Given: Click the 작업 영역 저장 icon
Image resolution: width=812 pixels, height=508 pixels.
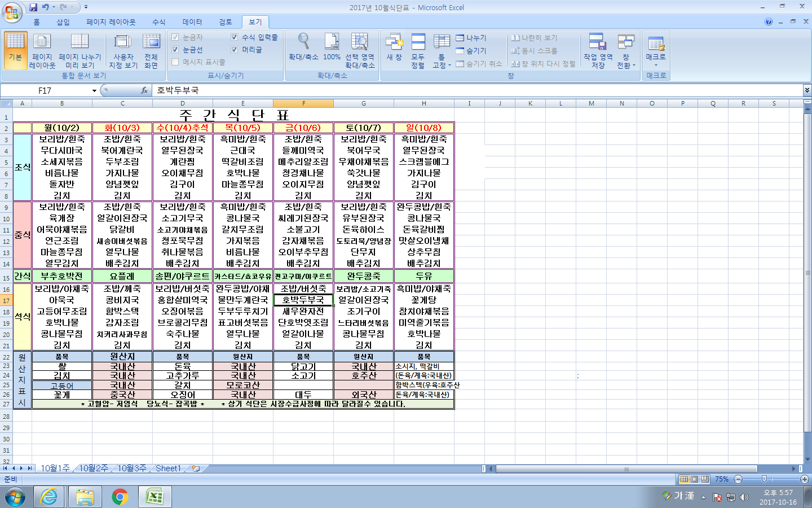Looking at the screenshot, I should (x=598, y=50).
